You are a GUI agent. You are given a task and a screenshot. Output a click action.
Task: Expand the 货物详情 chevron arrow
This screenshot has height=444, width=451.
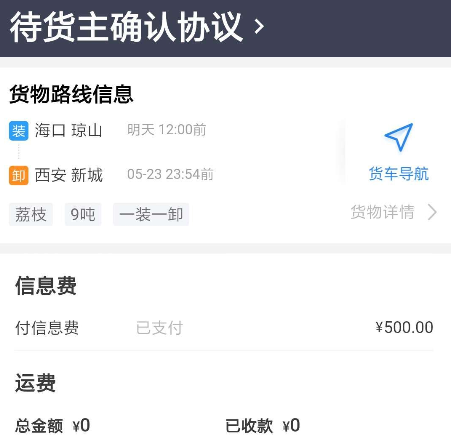click(x=432, y=212)
